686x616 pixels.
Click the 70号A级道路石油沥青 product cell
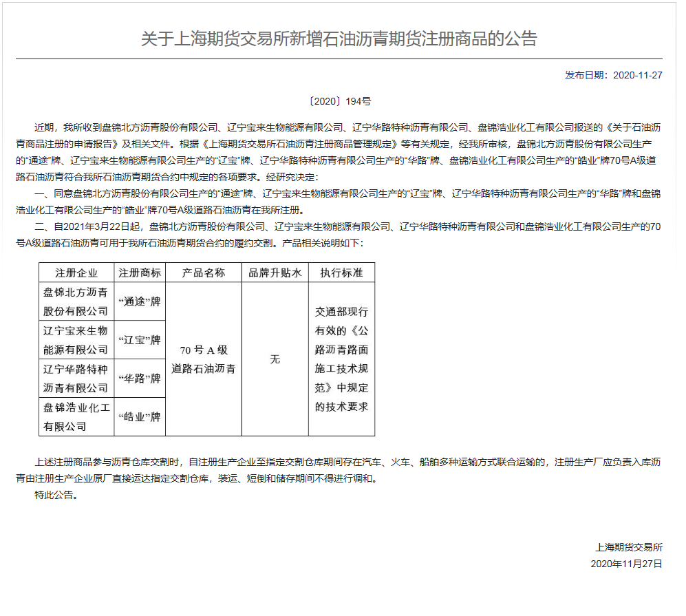pos(202,361)
